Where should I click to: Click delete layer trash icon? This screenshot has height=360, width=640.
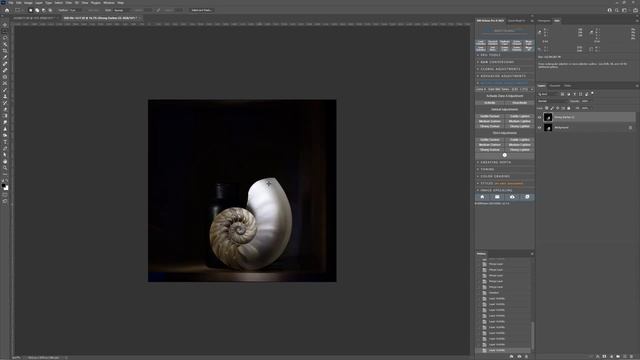[631, 356]
